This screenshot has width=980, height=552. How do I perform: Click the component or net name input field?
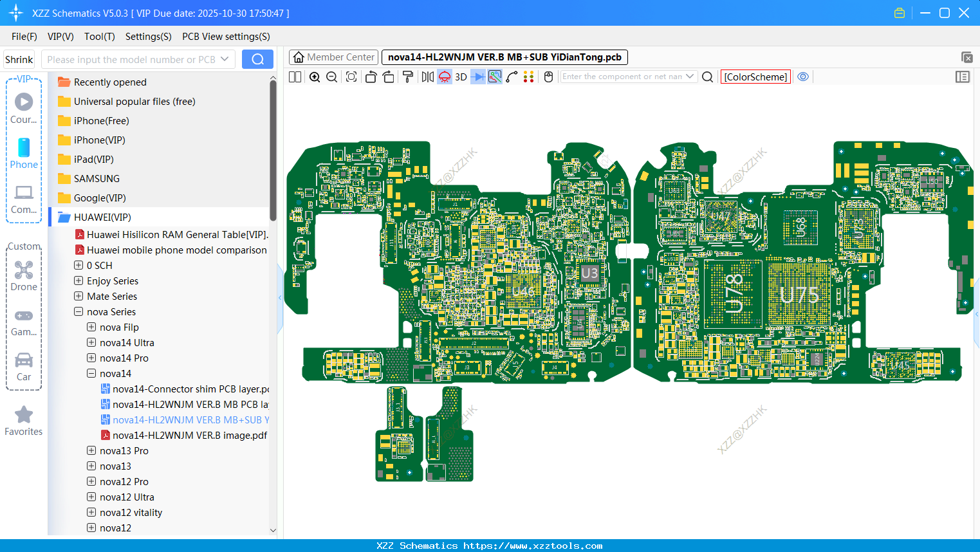click(622, 77)
